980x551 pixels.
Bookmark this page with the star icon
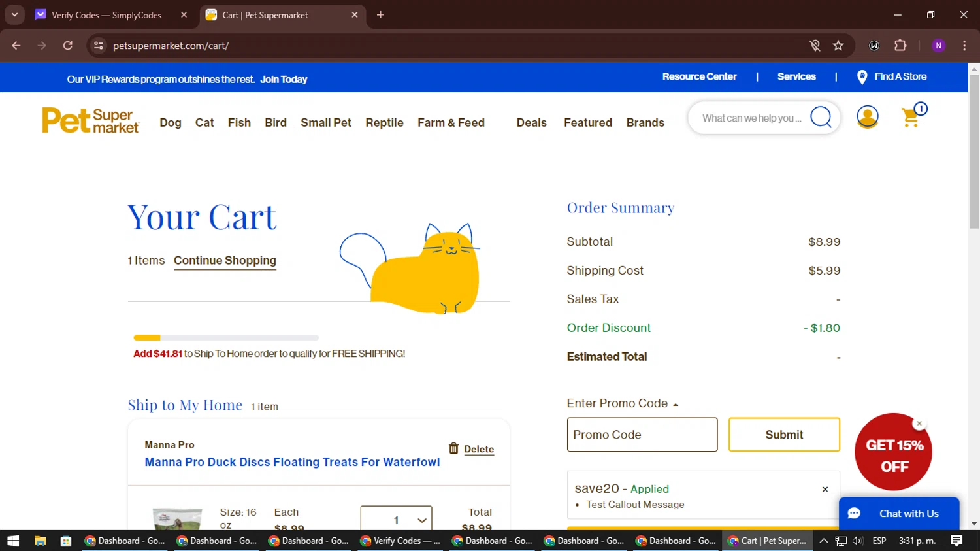(838, 46)
